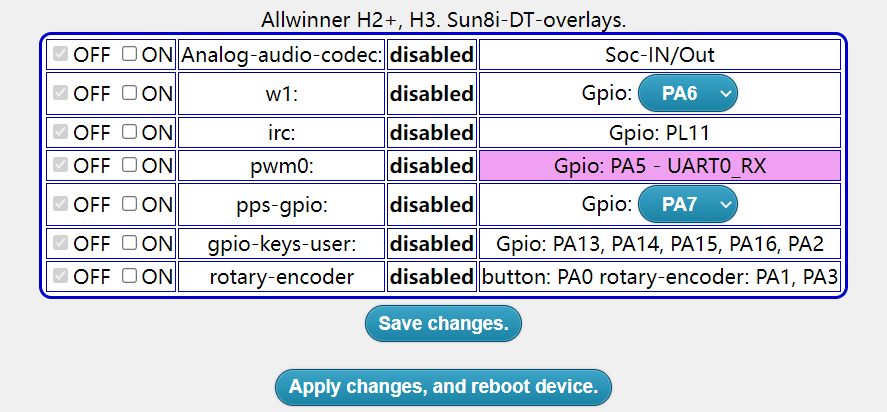Check ON for the pwm0 overlay

(130, 165)
